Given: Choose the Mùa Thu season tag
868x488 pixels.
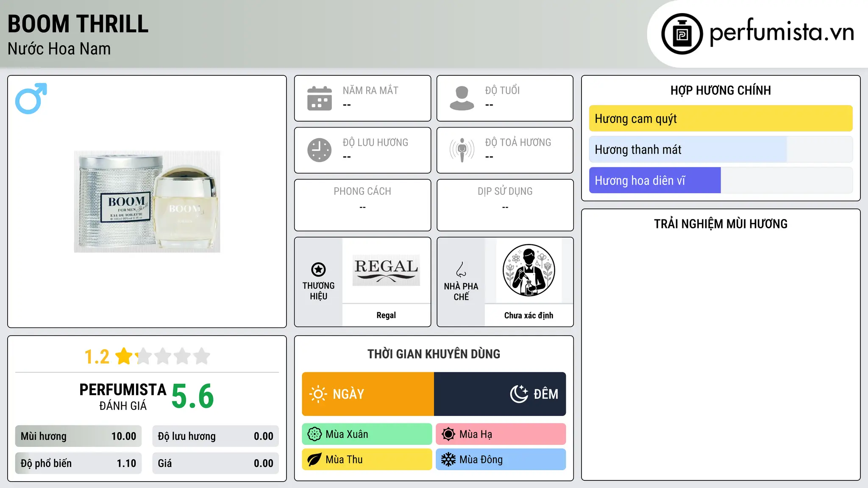Looking at the screenshot, I should tap(367, 460).
